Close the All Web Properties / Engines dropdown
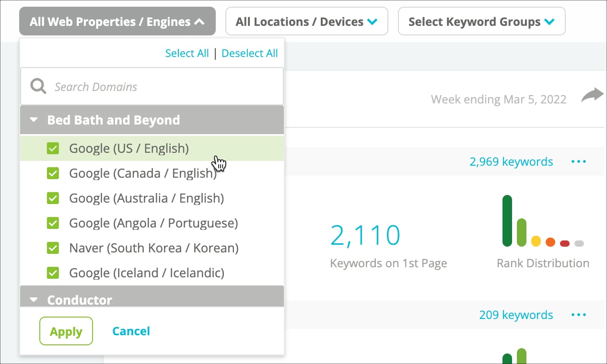 pyautogui.click(x=117, y=22)
